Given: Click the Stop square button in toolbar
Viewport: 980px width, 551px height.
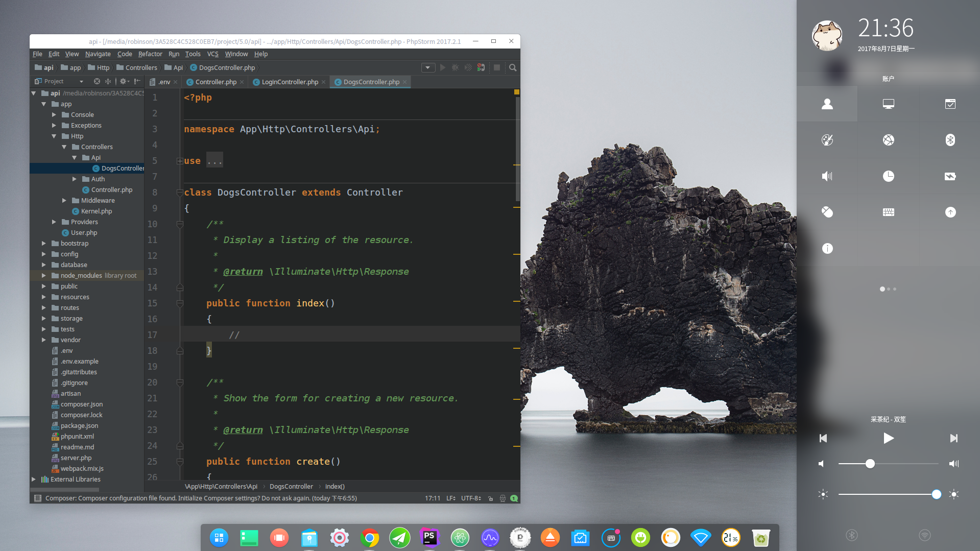Looking at the screenshot, I should click(496, 67).
